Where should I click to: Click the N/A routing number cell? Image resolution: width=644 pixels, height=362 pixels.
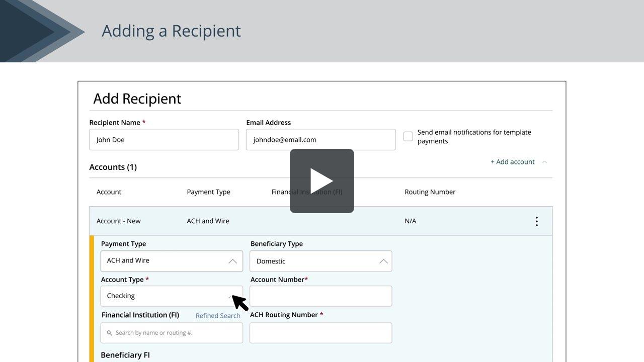tap(411, 221)
